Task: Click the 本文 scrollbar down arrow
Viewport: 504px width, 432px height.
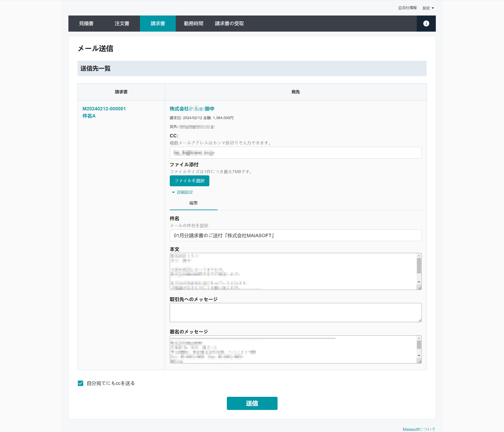Action: point(419,282)
